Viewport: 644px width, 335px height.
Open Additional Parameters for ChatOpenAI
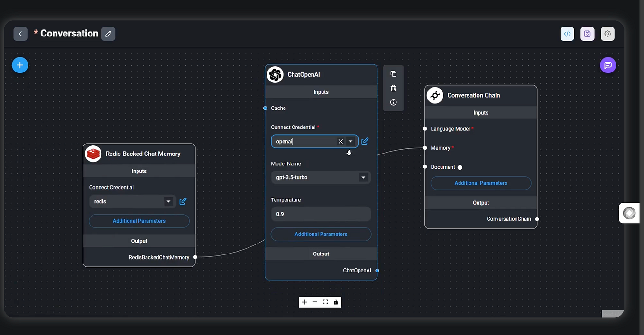[x=321, y=234]
